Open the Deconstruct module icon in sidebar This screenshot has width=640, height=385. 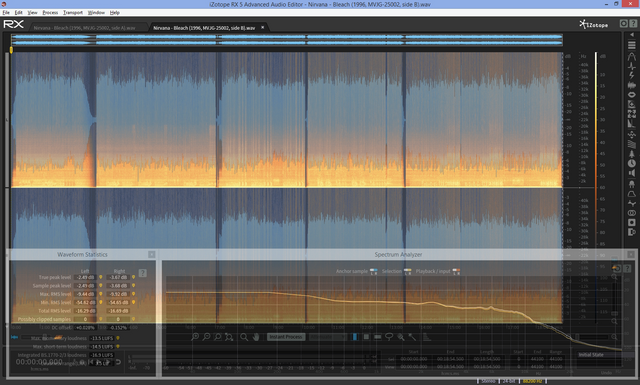[x=631, y=114]
